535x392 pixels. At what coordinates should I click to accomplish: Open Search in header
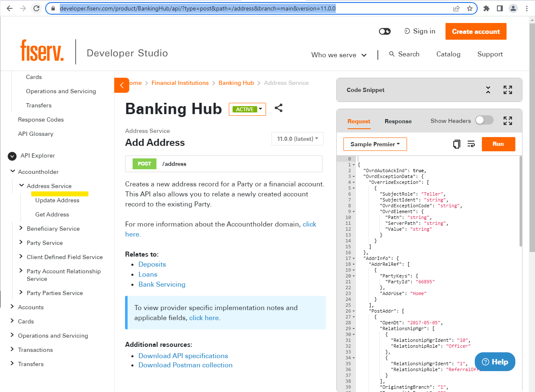[x=404, y=54]
